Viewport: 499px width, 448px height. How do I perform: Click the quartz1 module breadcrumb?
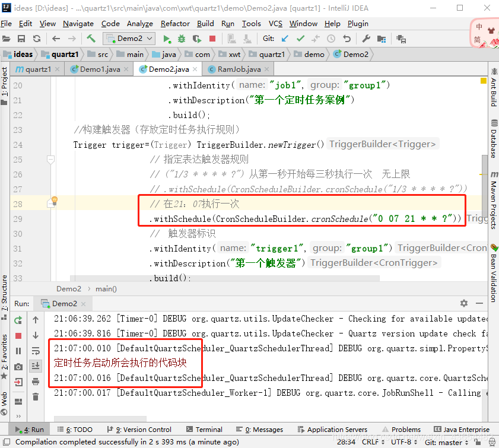[x=61, y=55]
